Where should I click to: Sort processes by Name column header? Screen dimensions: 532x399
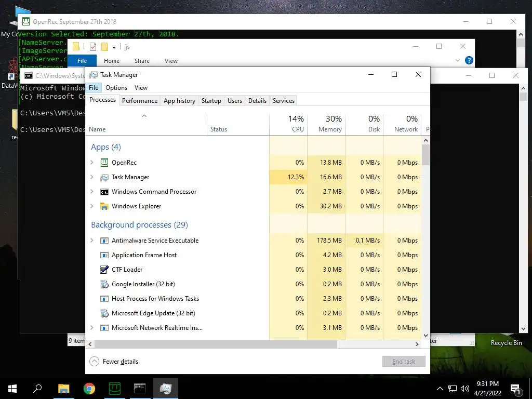click(146, 124)
